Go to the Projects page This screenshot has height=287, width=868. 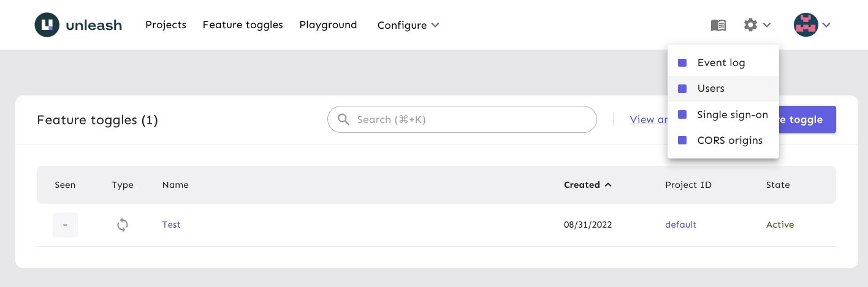(166, 25)
